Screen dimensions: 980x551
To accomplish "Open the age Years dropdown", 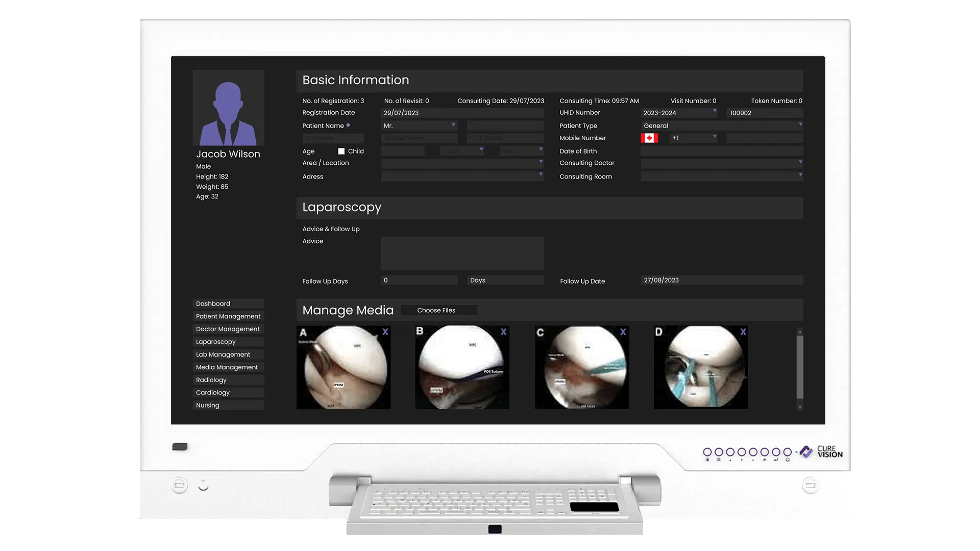I will (x=462, y=151).
